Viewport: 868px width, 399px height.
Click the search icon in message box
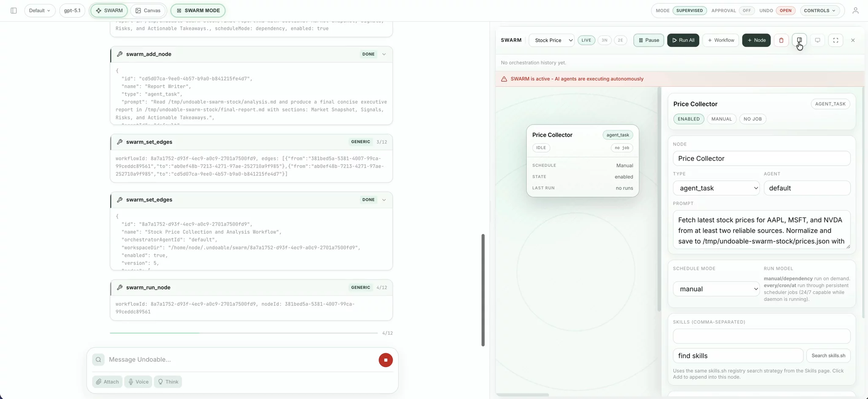[98, 360]
